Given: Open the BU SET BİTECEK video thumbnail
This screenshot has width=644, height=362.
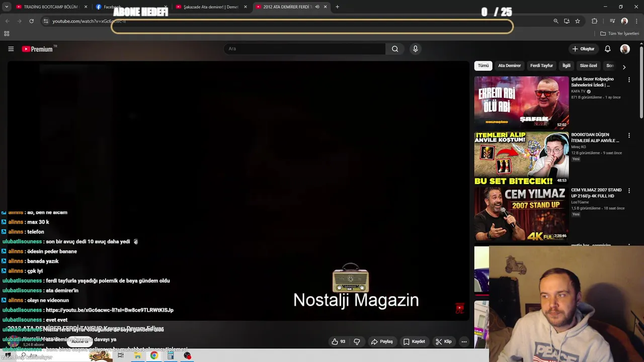Looking at the screenshot, I should [x=521, y=158].
